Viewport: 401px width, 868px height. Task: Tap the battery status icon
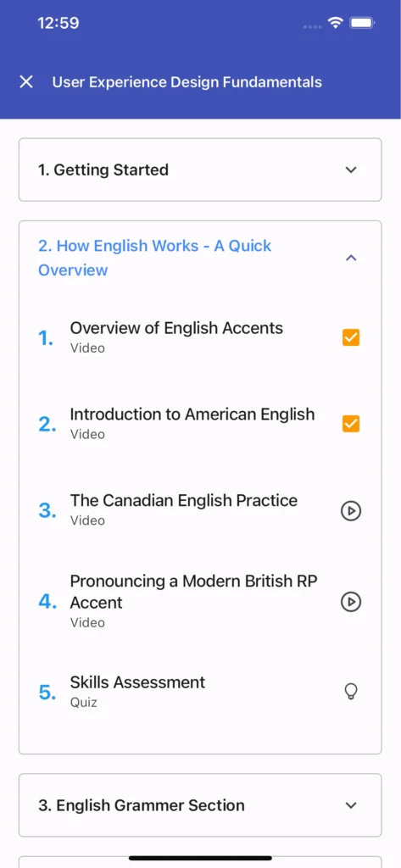tap(363, 23)
